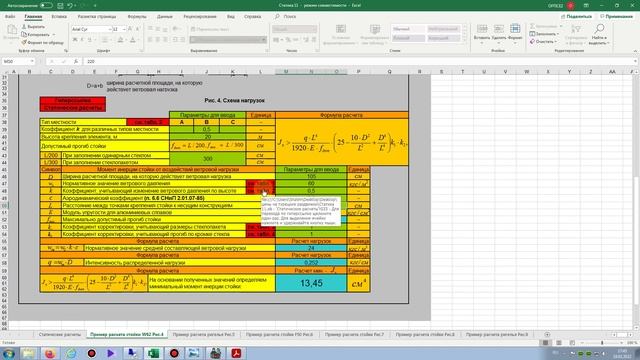Toggle bold (Ж) formatting
The width and height of the screenshot is (640, 360).
click(x=75, y=40)
